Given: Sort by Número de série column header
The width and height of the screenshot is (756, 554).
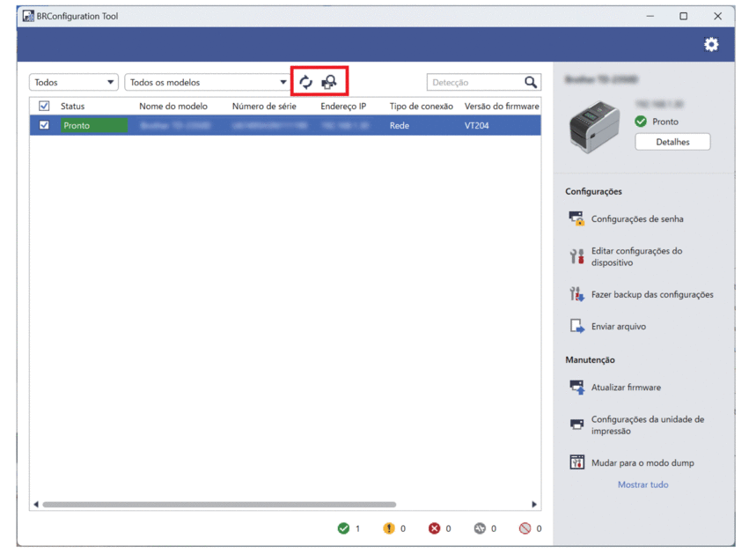Looking at the screenshot, I should (264, 107).
